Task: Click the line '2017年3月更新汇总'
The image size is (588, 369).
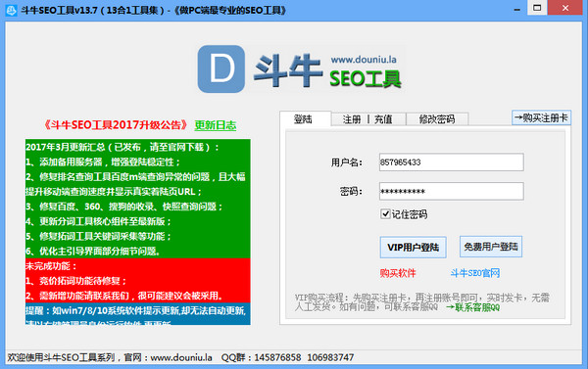Action: coord(122,147)
